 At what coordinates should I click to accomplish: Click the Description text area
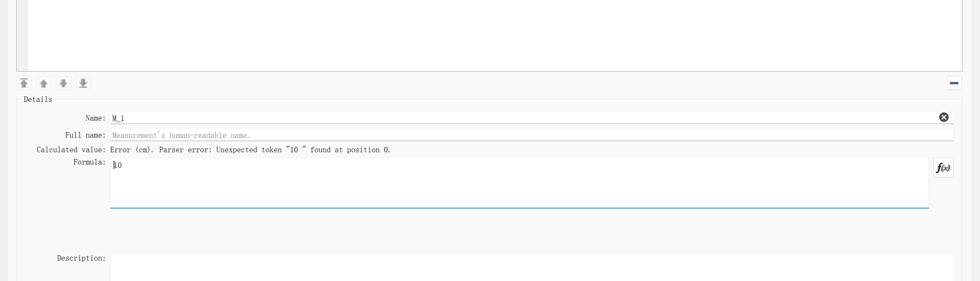(494, 267)
